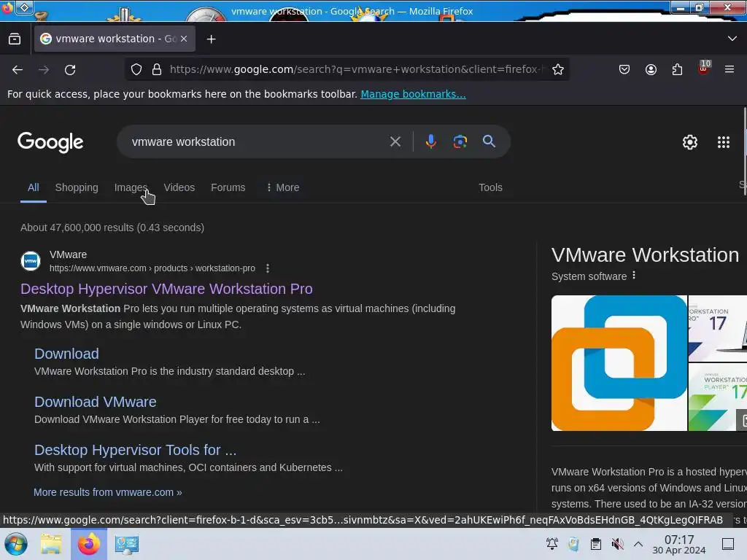
Task: Close the vmware workstation tab
Action: point(184,39)
